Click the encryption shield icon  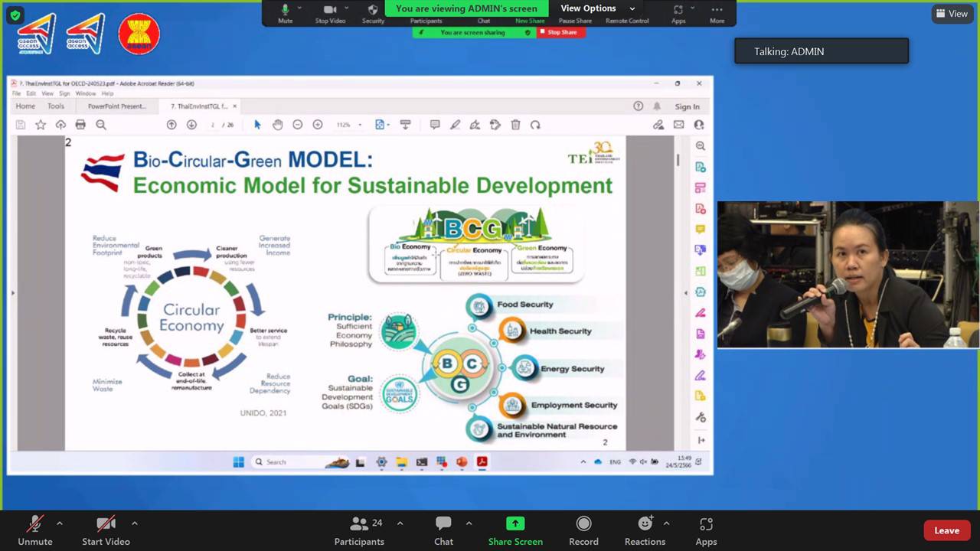click(x=15, y=15)
